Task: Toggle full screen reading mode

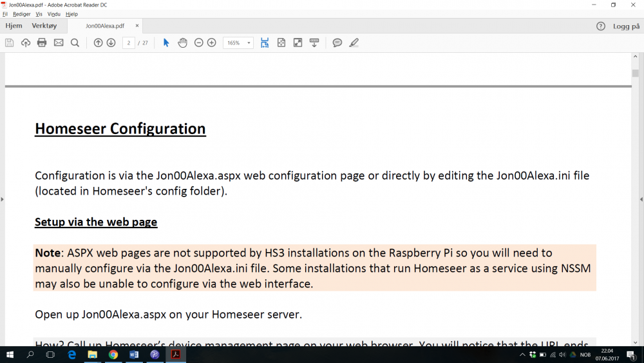Action: pyautogui.click(x=298, y=43)
